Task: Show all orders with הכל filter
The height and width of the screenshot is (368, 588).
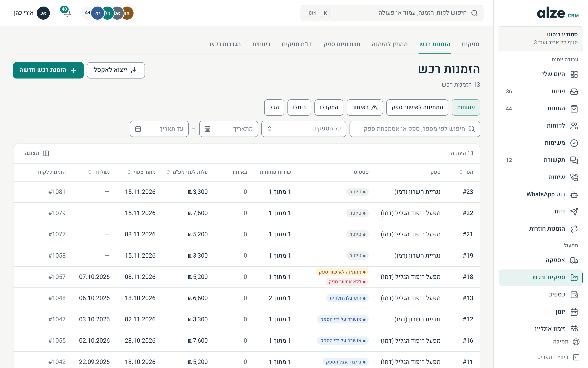Action: click(274, 107)
